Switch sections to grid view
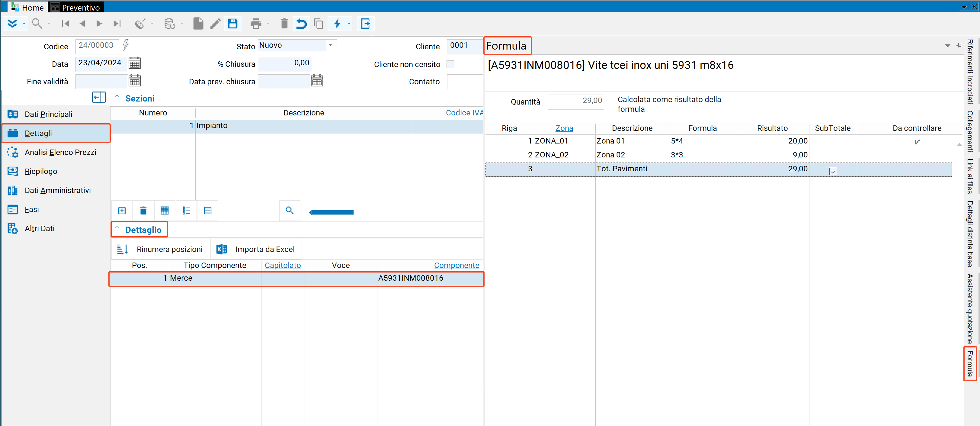Viewport: 980px width, 426px height. pos(165,211)
